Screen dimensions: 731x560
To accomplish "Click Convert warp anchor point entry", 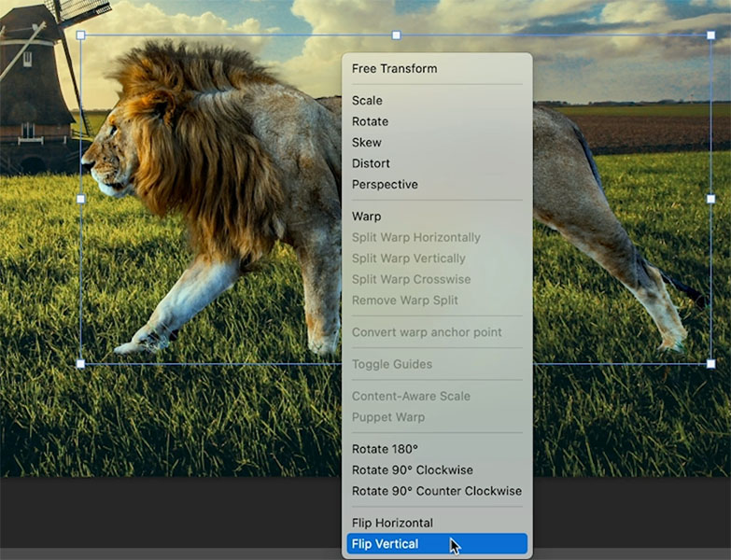I will tap(437, 332).
